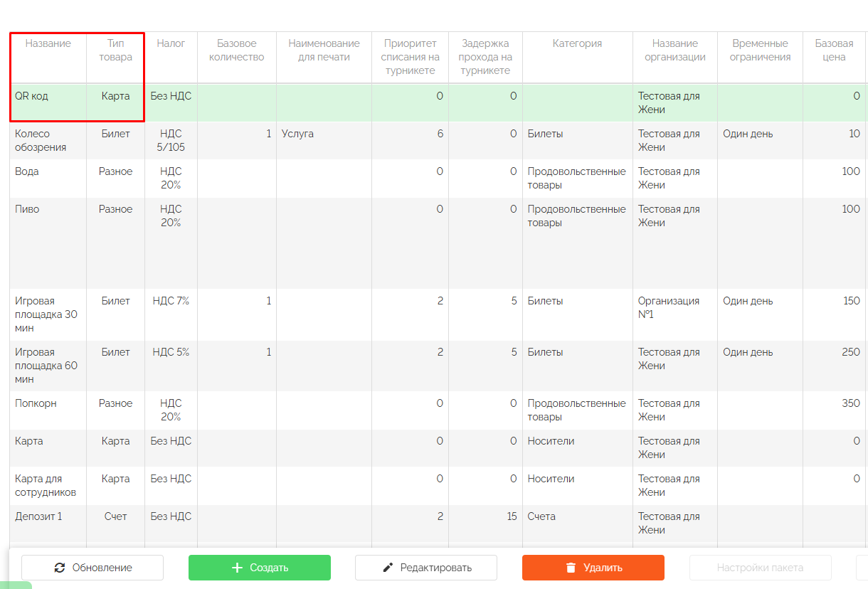Click the Временные ограничения column header
This screenshot has height=589, width=868.
pos(760,51)
